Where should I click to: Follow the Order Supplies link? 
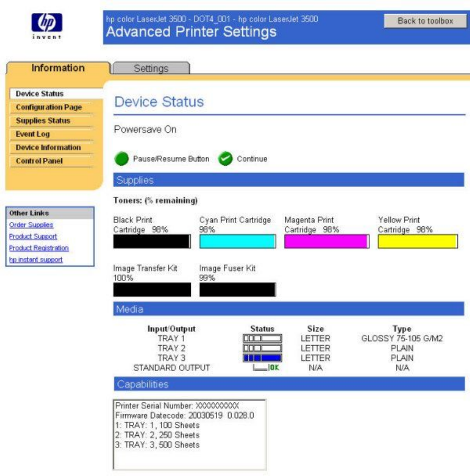tap(31, 225)
